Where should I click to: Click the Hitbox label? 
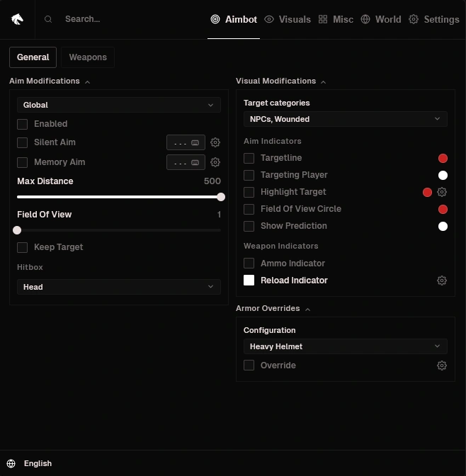pos(30,267)
